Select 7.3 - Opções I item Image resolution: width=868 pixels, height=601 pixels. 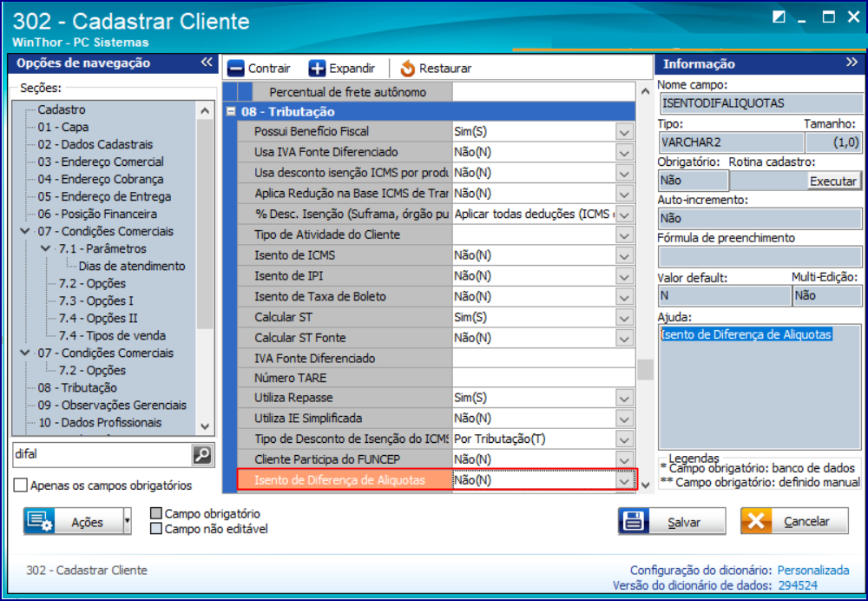[x=96, y=300]
